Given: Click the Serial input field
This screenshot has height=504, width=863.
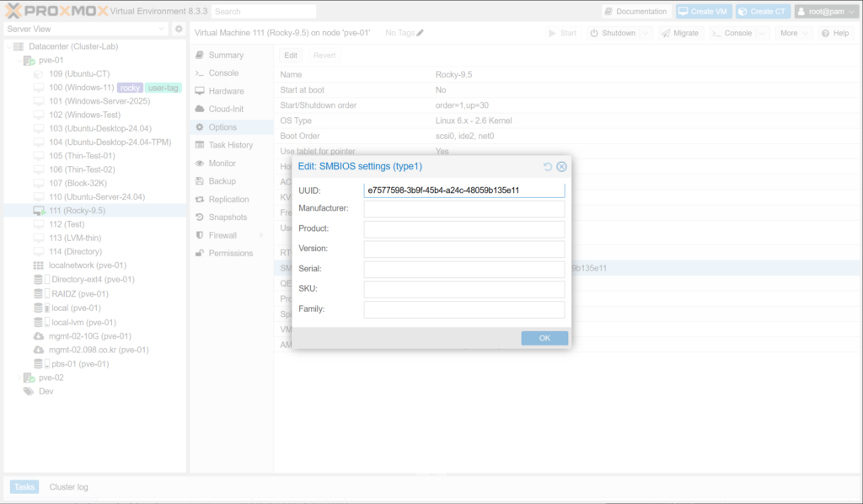Looking at the screenshot, I should point(464,269).
